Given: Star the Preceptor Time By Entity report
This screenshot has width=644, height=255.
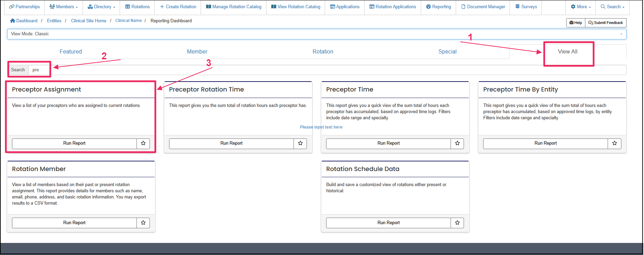Looking at the screenshot, I should (614, 143).
